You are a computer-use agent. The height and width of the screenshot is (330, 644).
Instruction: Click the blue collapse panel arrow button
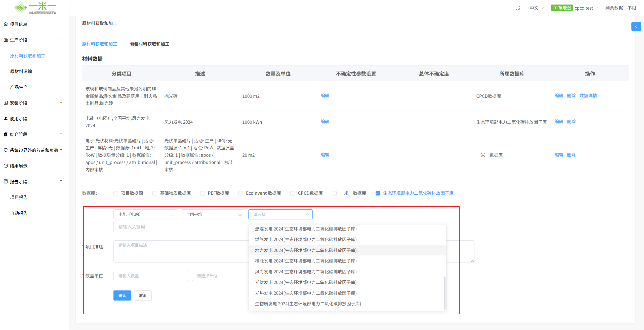click(636, 26)
